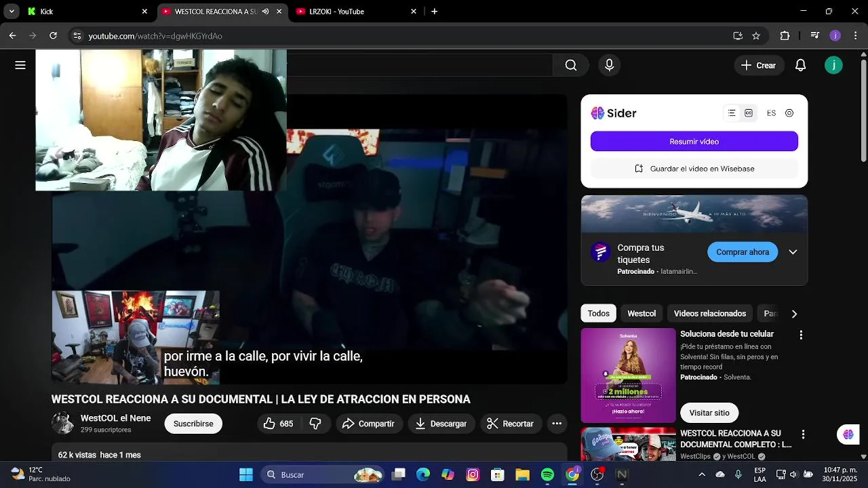Click Comprar ahora on LATAM ad
The width and height of the screenshot is (868, 488).
[743, 252]
